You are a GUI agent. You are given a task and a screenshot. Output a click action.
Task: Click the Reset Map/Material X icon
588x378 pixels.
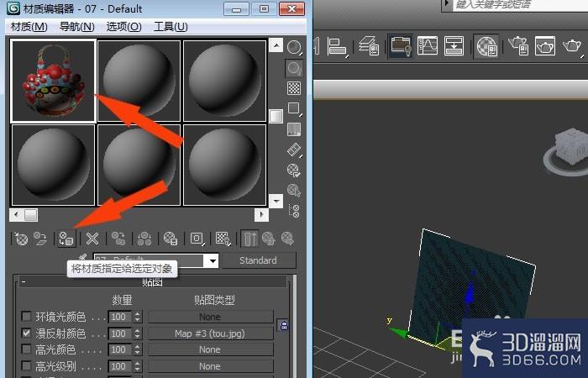point(92,239)
